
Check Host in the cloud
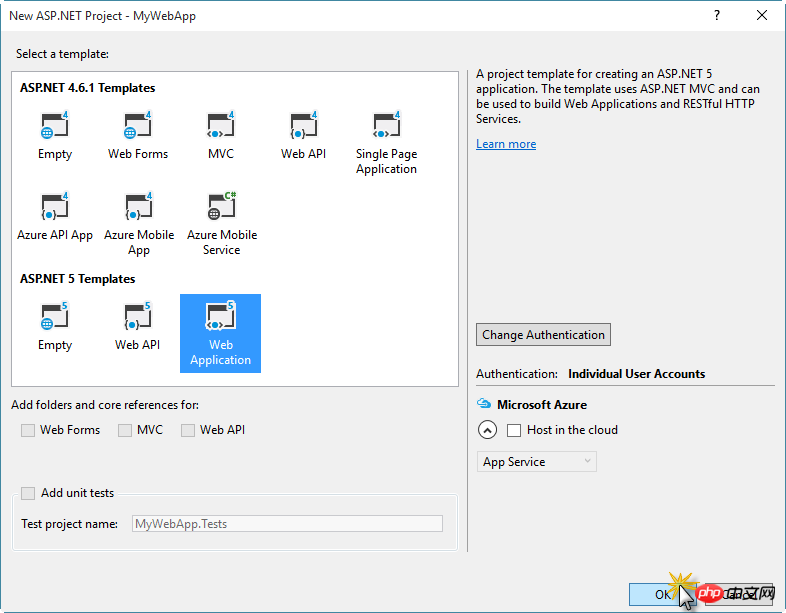point(514,430)
